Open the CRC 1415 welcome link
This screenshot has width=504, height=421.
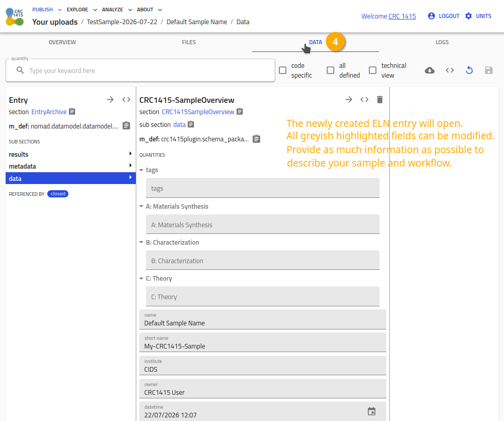tap(402, 16)
